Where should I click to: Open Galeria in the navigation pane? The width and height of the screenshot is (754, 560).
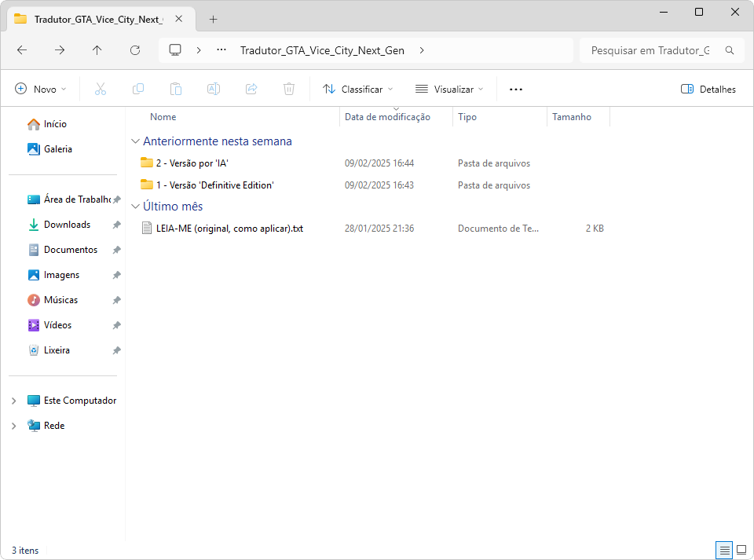click(x=50, y=149)
